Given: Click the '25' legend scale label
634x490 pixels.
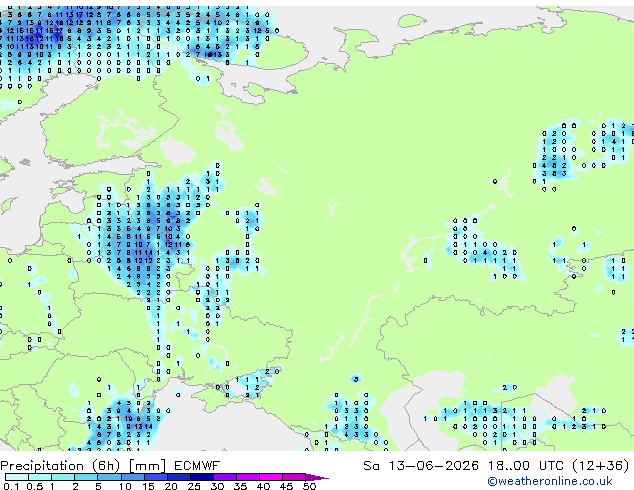Looking at the screenshot, I should pos(194,486).
